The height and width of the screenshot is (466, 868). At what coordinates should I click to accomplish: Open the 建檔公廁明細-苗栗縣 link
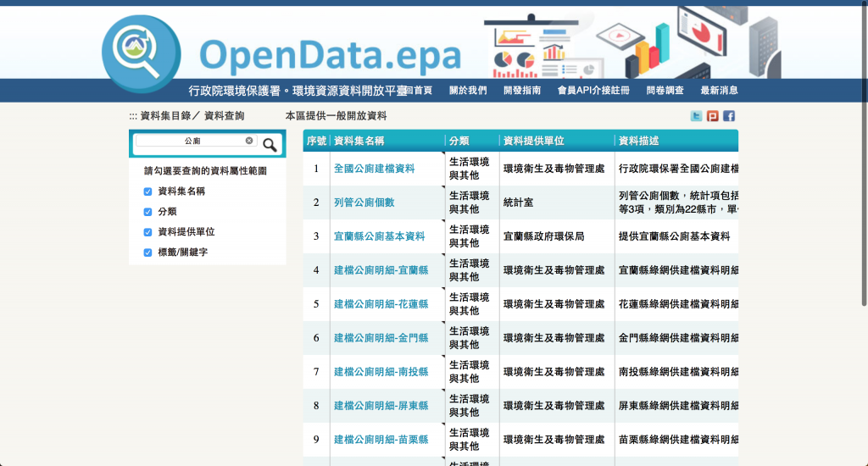point(381,440)
